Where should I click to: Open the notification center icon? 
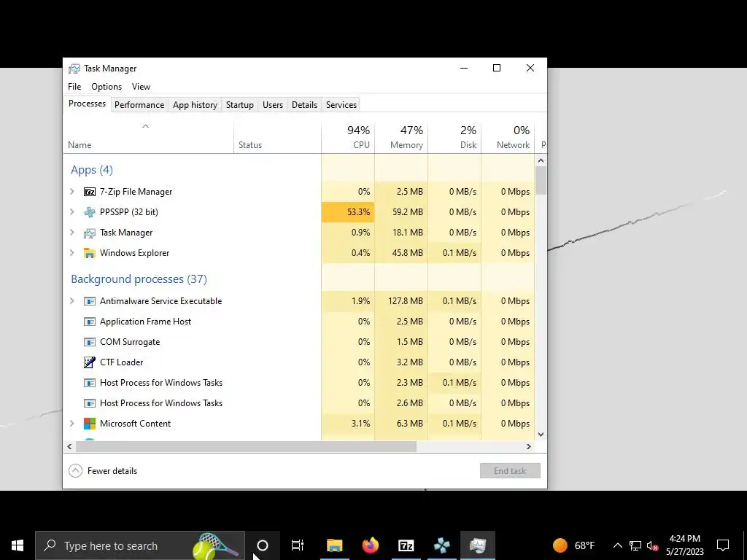tap(723, 545)
